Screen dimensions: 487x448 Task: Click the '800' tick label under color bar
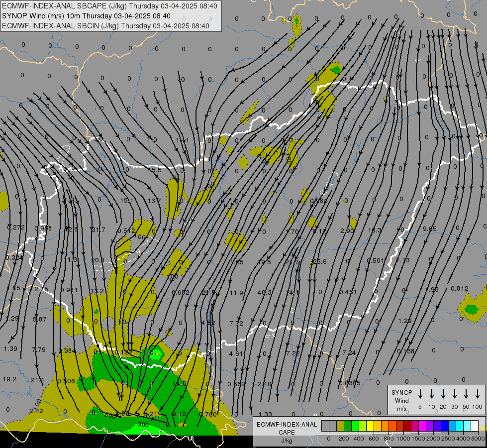(x=389, y=439)
